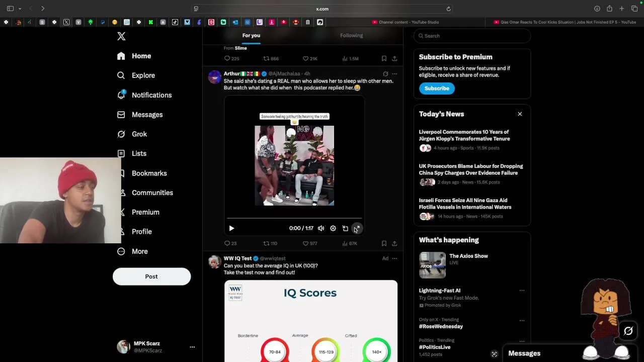Image resolution: width=644 pixels, height=362 pixels.
Task: Reply to Arthur tweet with 23 replies
Action: pos(230,243)
